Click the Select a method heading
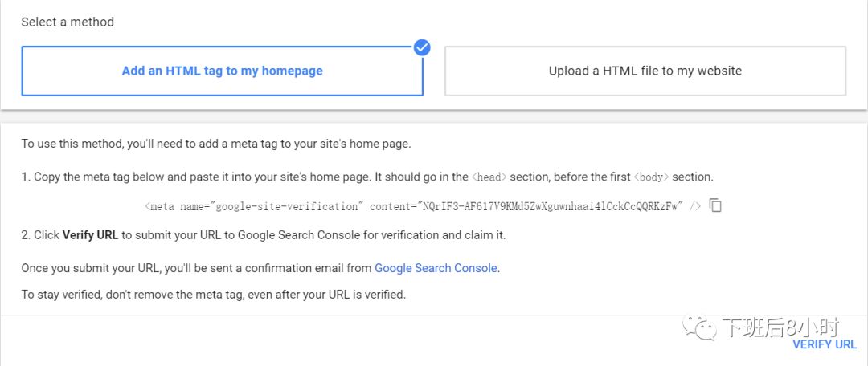 [68, 22]
